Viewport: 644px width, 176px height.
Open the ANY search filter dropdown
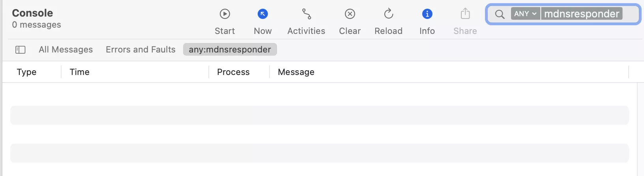click(525, 14)
